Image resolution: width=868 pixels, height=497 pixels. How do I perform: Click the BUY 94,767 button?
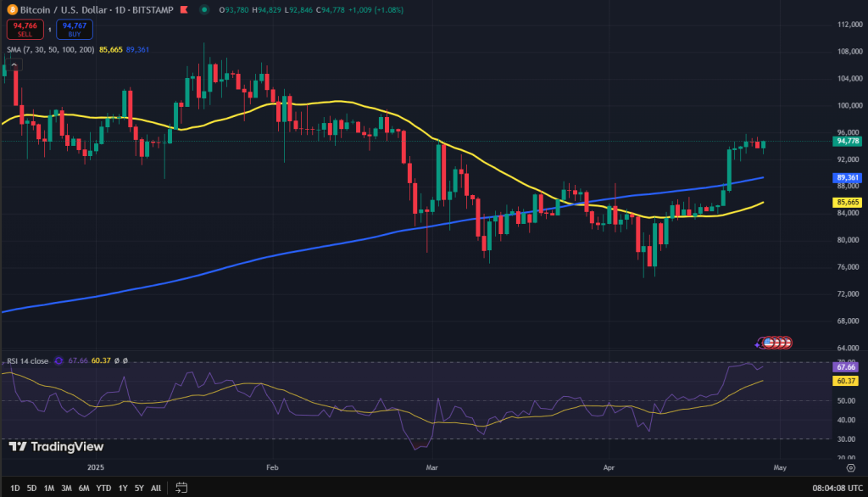tap(75, 30)
